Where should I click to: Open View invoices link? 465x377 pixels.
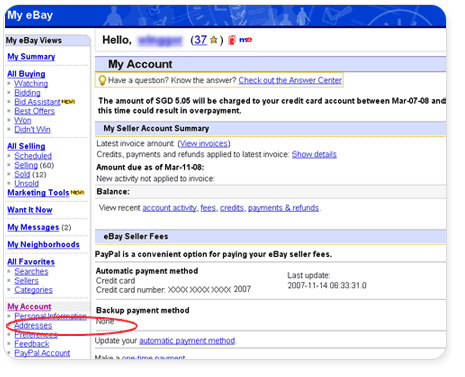coord(204,144)
